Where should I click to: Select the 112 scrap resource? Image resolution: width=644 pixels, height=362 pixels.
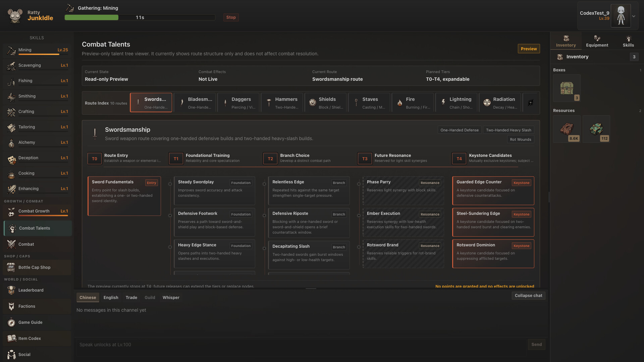(596, 129)
